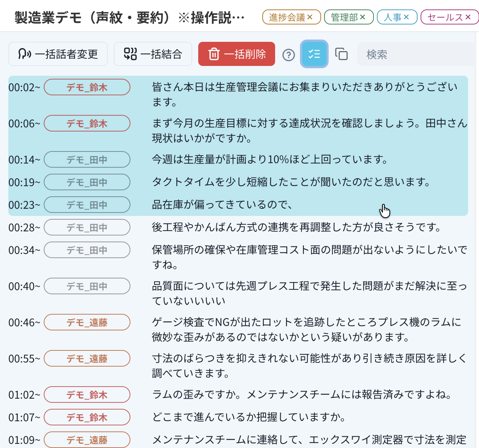Jump to the 01:02 timestamp
Viewport: 479px width, 448px height.
coord(24,395)
